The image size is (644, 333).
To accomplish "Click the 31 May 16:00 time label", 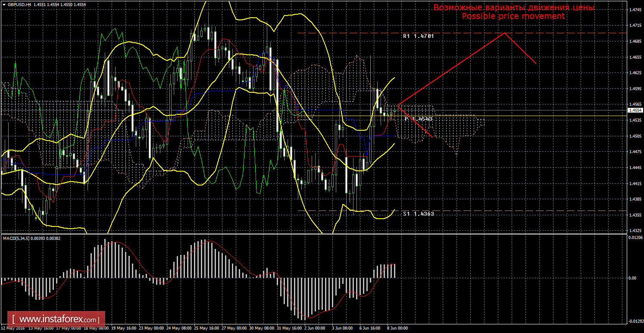I will (288, 328).
